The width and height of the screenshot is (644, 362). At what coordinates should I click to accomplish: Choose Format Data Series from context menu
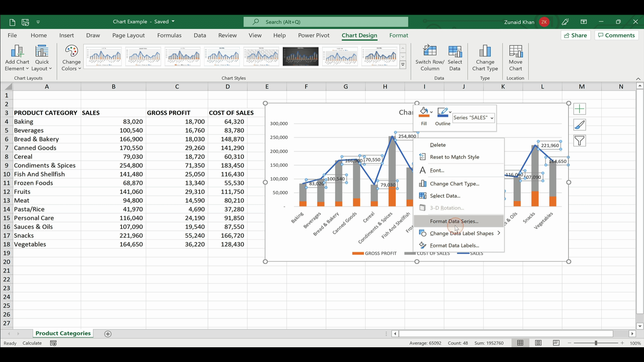click(x=459, y=221)
